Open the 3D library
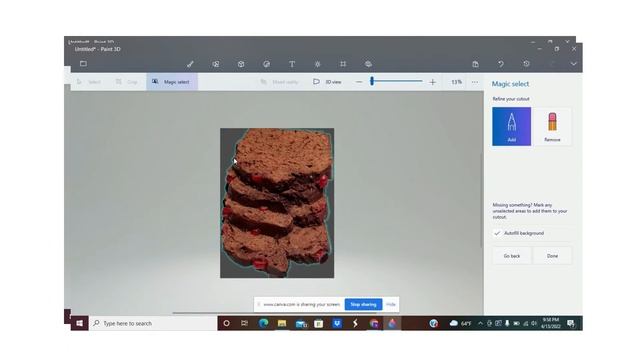Image resolution: width=640 pixels, height=360 pixels. click(368, 64)
